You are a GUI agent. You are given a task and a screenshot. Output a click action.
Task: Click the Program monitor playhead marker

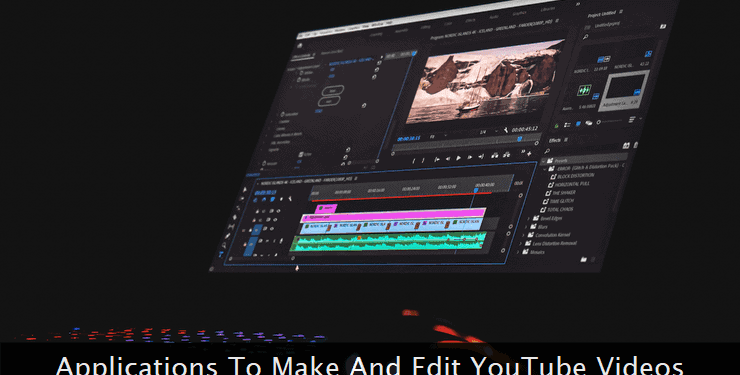coord(520,139)
